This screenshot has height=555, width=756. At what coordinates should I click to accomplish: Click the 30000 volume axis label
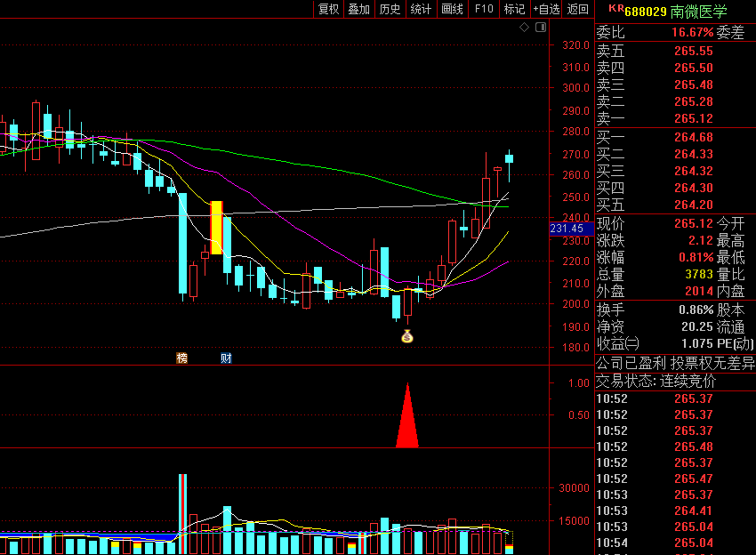pyautogui.click(x=574, y=488)
